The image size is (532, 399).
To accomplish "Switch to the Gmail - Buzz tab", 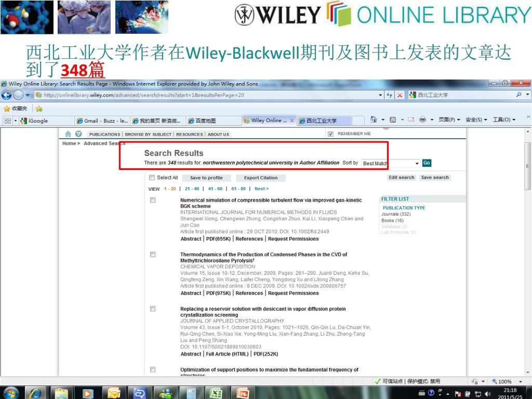I will point(102,121).
